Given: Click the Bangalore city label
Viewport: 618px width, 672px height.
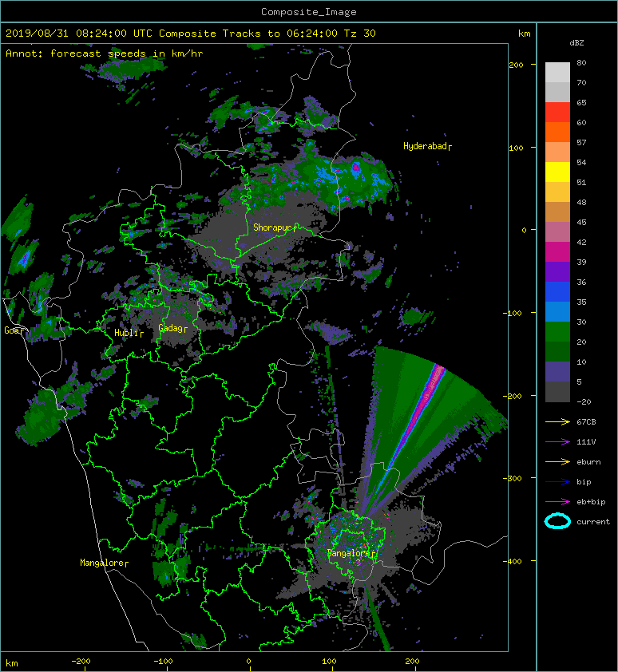Looking at the screenshot, I should (x=351, y=553).
